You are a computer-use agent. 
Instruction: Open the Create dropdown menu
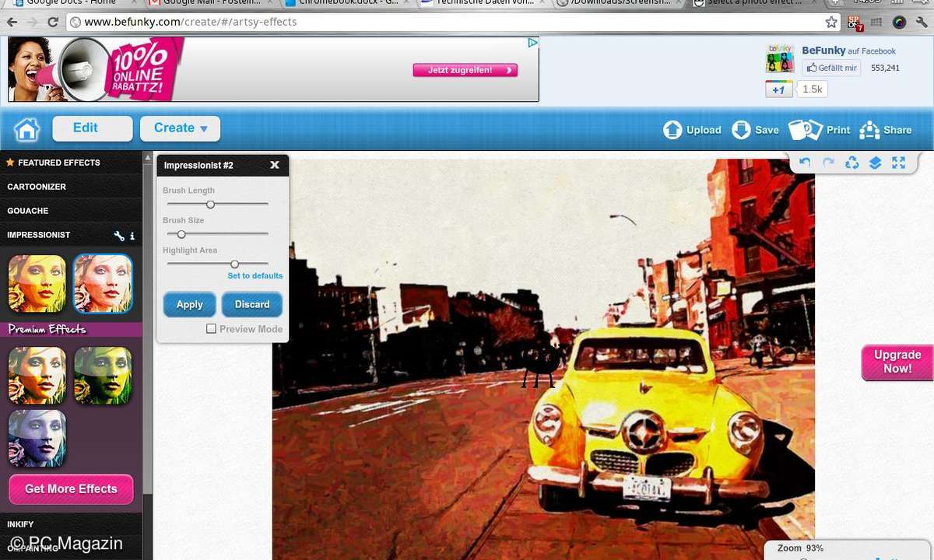[180, 128]
